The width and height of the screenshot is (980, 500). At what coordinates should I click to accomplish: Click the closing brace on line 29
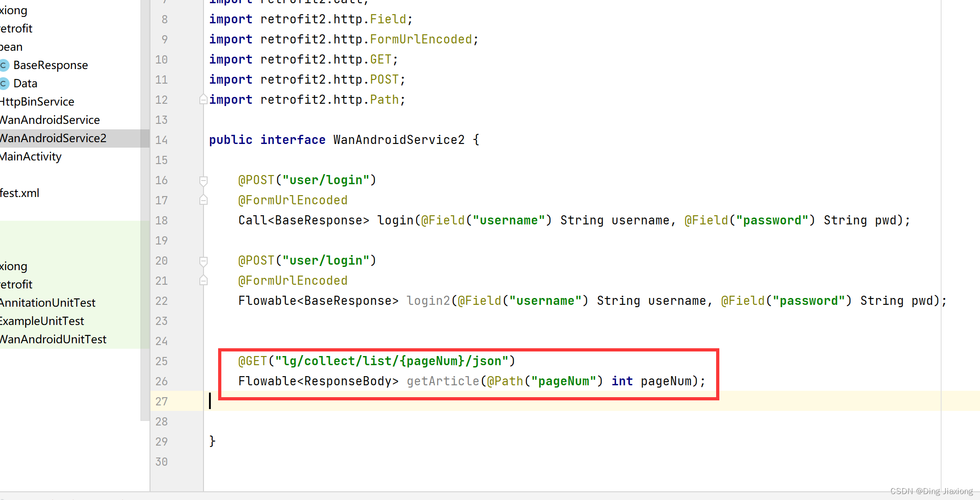pos(212,441)
